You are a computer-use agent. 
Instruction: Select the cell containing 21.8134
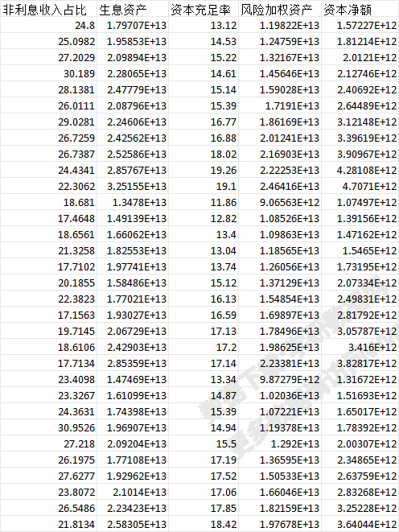tap(48, 524)
